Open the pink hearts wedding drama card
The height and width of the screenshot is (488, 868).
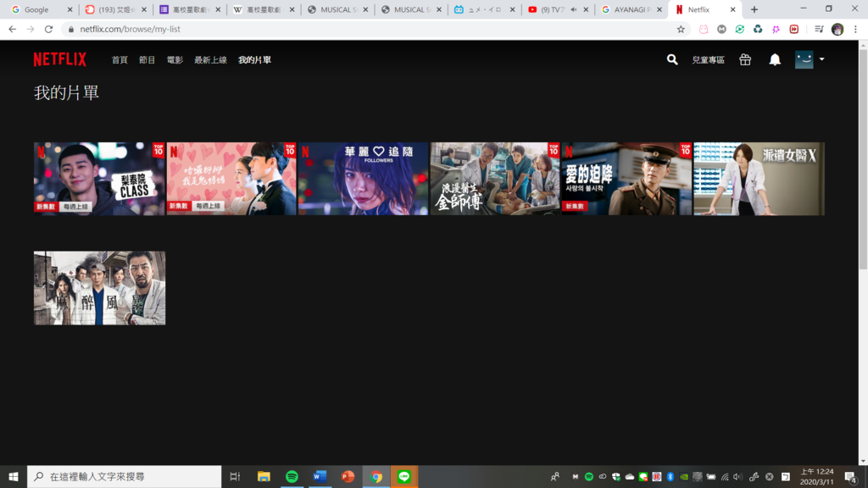(231, 179)
